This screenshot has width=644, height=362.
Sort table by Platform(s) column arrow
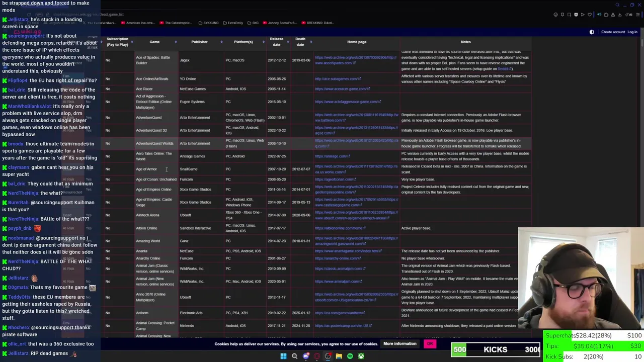pos(264,42)
